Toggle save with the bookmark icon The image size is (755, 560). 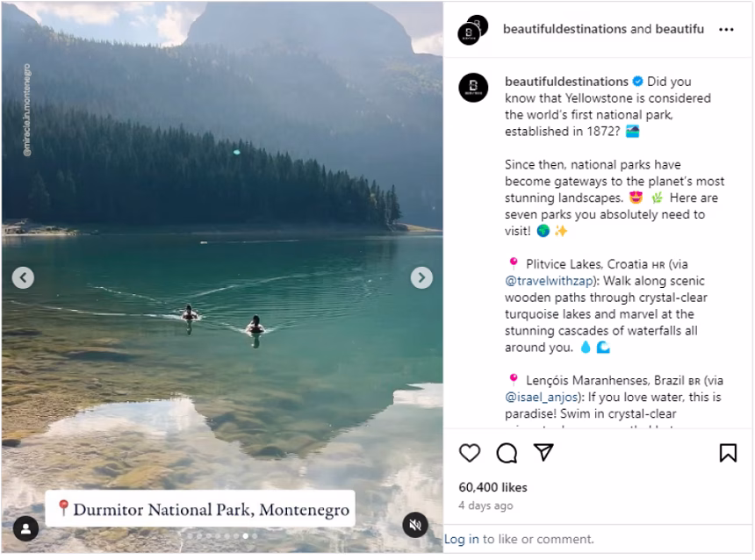coord(728,453)
